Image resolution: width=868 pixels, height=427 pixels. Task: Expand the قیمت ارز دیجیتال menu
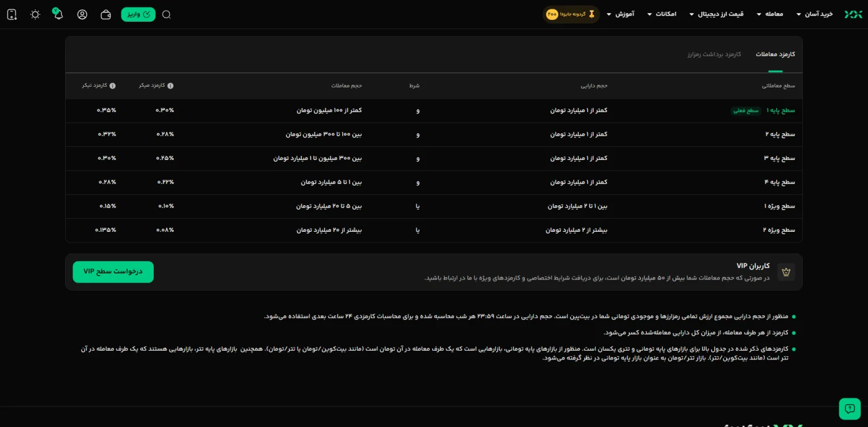(x=716, y=14)
